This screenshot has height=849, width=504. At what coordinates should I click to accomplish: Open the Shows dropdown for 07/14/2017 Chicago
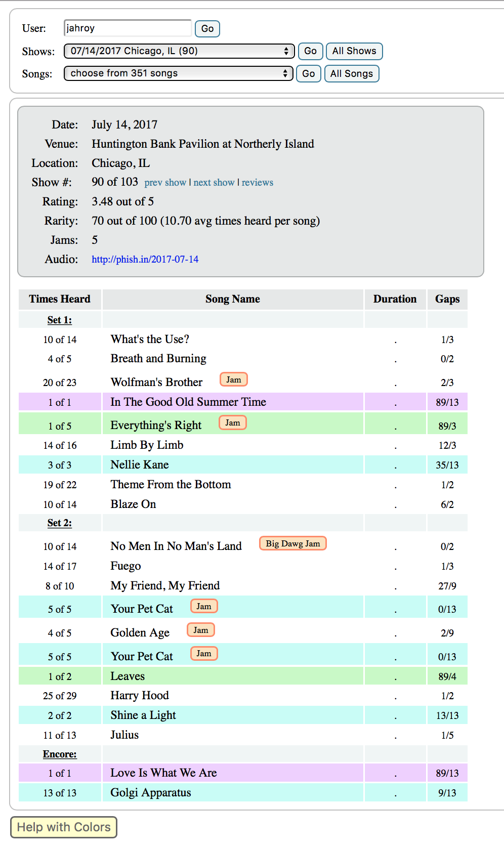(x=179, y=51)
